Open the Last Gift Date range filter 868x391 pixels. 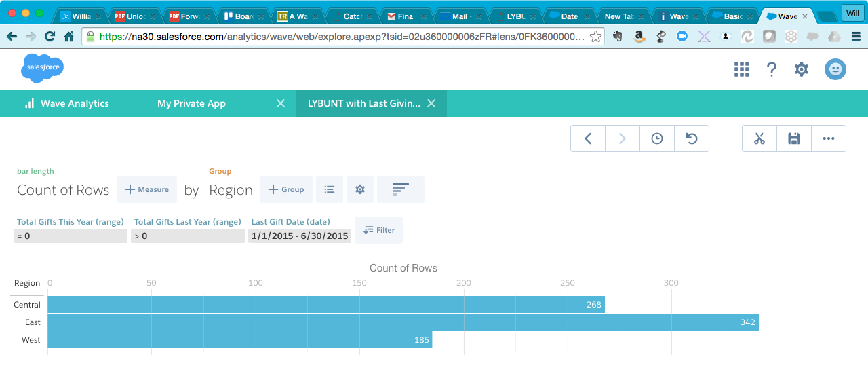pos(300,236)
